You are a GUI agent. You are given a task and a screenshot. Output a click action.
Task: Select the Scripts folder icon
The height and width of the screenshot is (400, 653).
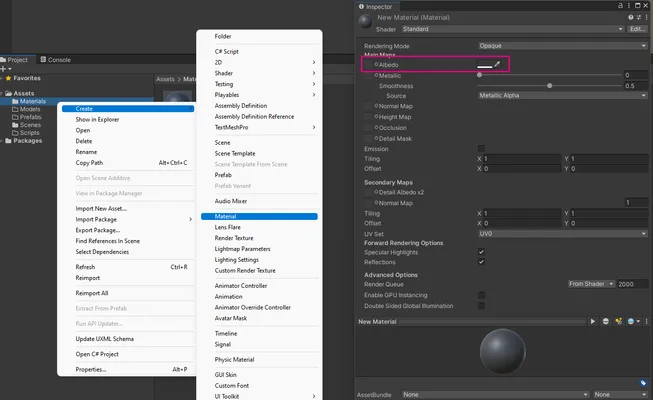(x=15, y=133)
